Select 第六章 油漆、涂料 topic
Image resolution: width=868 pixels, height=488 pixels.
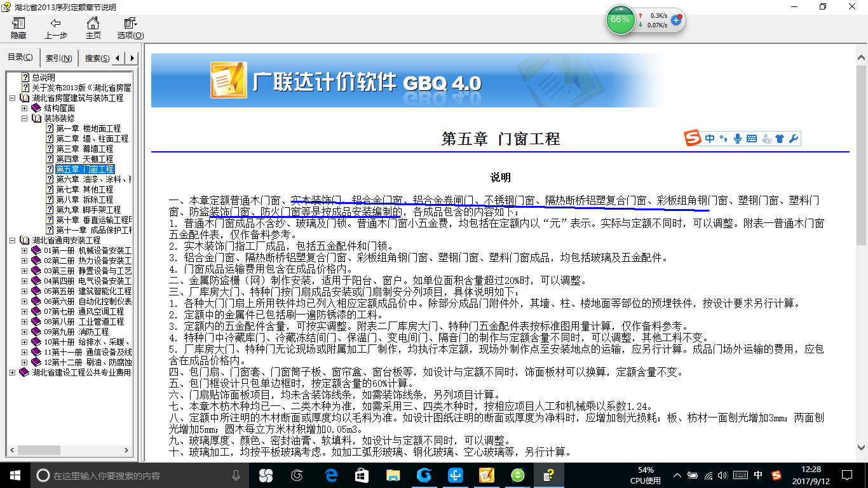point(93,179)
